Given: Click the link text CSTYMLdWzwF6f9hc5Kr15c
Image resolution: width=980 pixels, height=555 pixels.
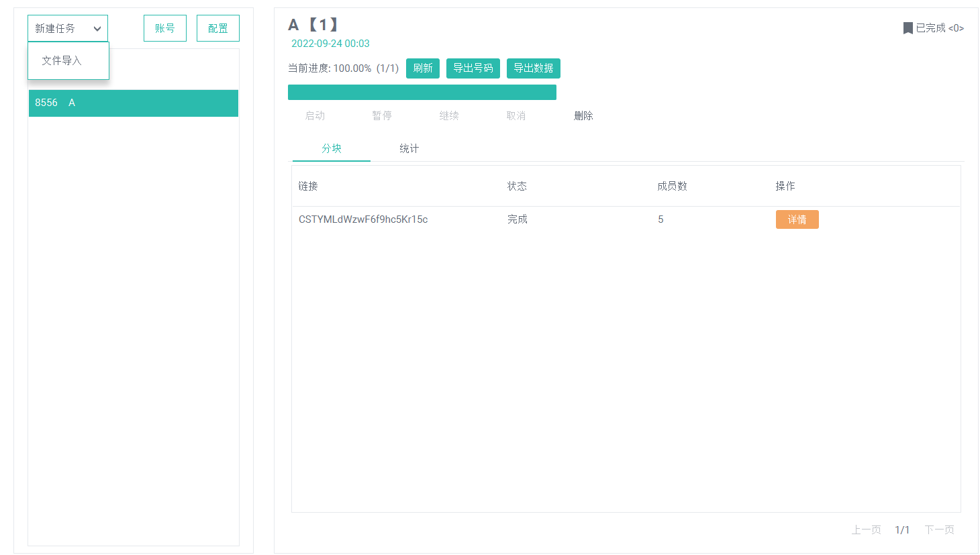Looking at the screenshot, I should 363,219.
